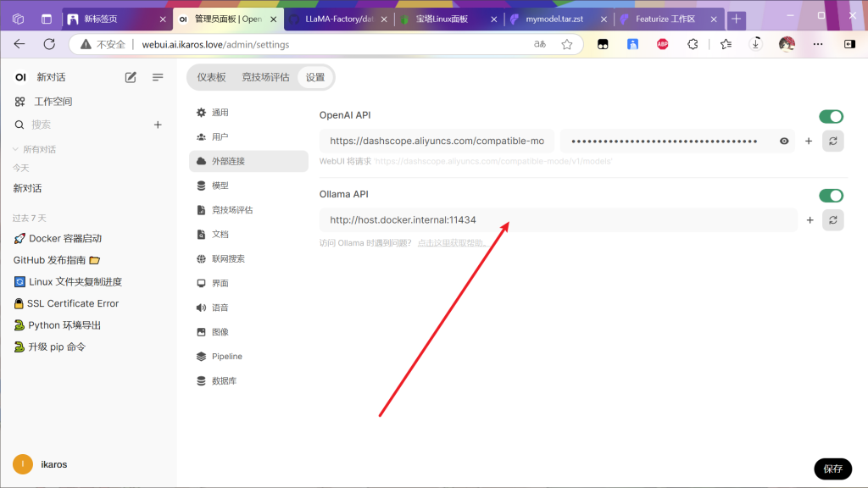The width and height of the screenshot is (868, 488).
Task: Bookmark this page with star icon
Action: click(567, 44)
